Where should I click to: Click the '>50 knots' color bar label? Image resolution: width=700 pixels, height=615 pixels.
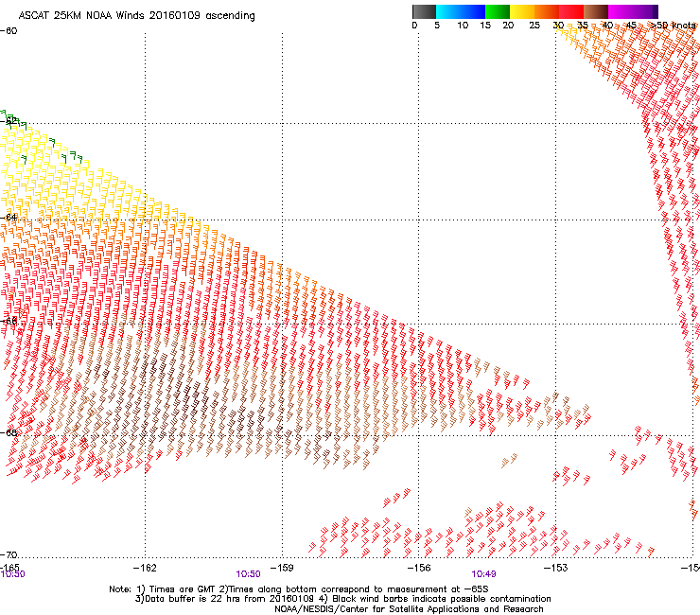coord(673,26)
